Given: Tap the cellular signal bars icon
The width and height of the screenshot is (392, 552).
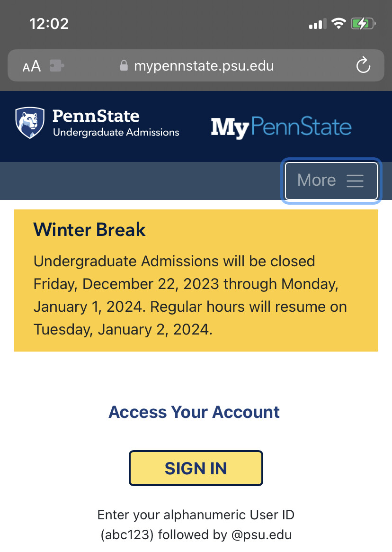Looking at the screenshot, I should [318, 24].
